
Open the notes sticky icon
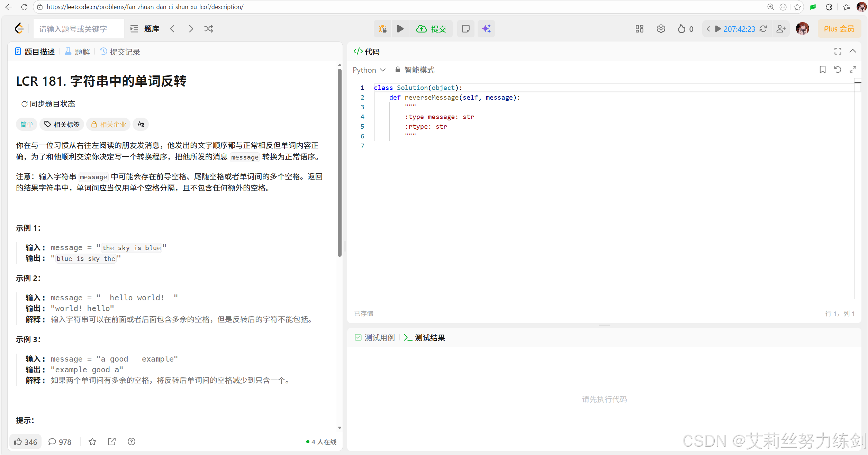coord(465,29)
